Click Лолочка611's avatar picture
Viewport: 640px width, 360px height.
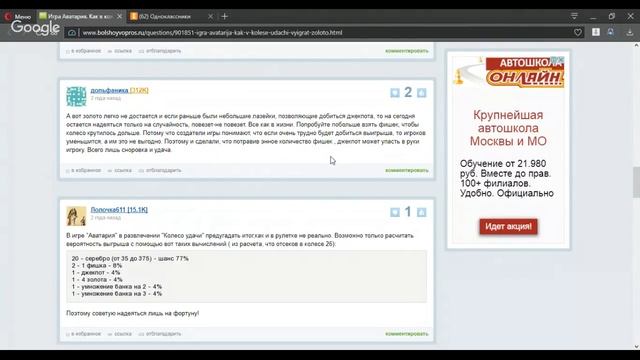point(76,216)
